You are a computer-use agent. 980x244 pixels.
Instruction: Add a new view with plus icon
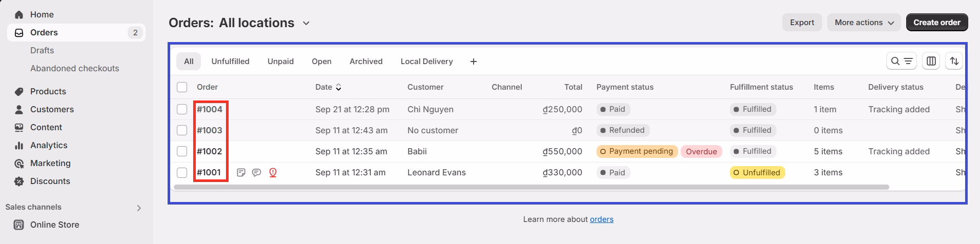tap(474, 62)
